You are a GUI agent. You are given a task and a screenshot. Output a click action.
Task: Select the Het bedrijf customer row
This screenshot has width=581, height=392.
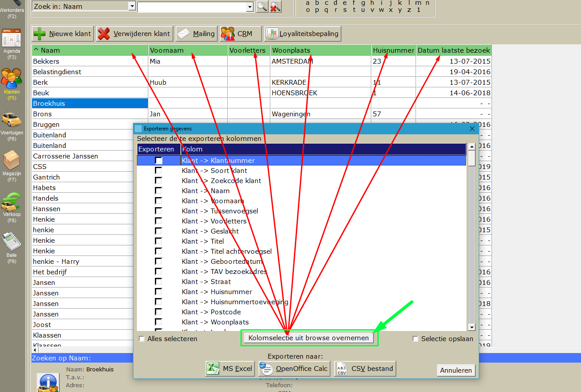pyautogui.click(x=82, y=272)
